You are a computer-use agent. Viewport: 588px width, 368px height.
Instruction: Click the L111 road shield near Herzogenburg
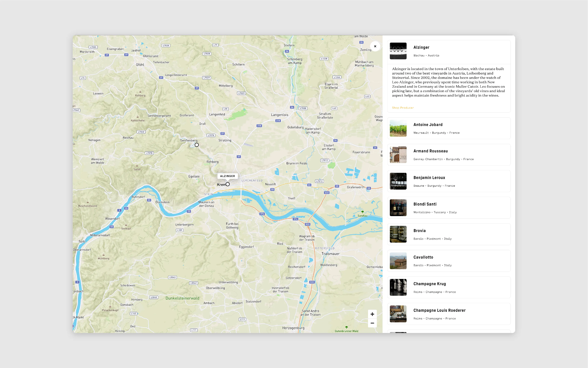pos(242,319)
